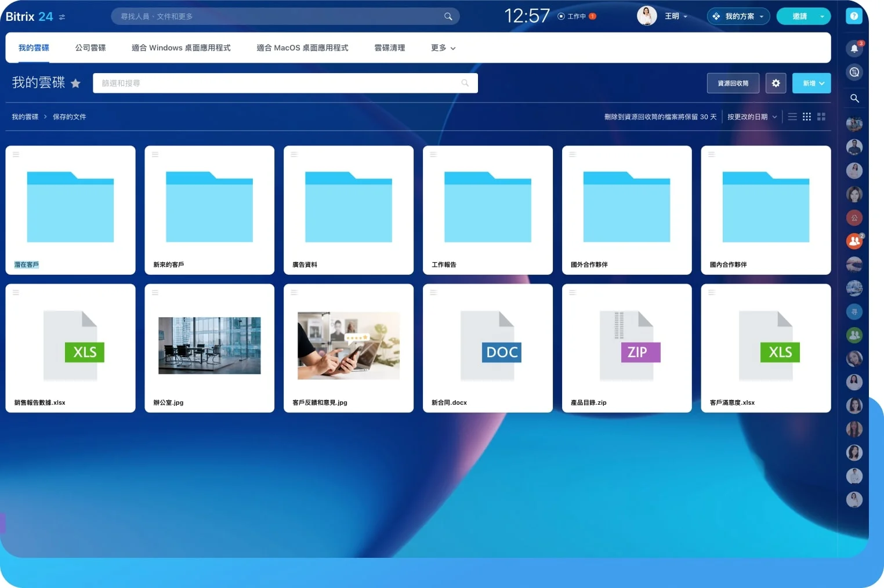Expand the 按更改的日期 sort dropdown
Screen dimensions: 884x588
point(752,117)
